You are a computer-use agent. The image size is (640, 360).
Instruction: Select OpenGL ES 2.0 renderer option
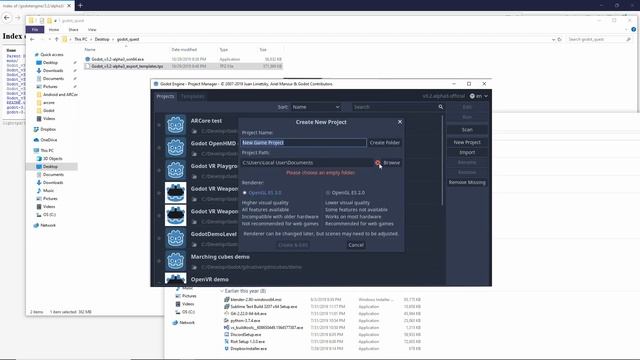click(x=345, y=193)
